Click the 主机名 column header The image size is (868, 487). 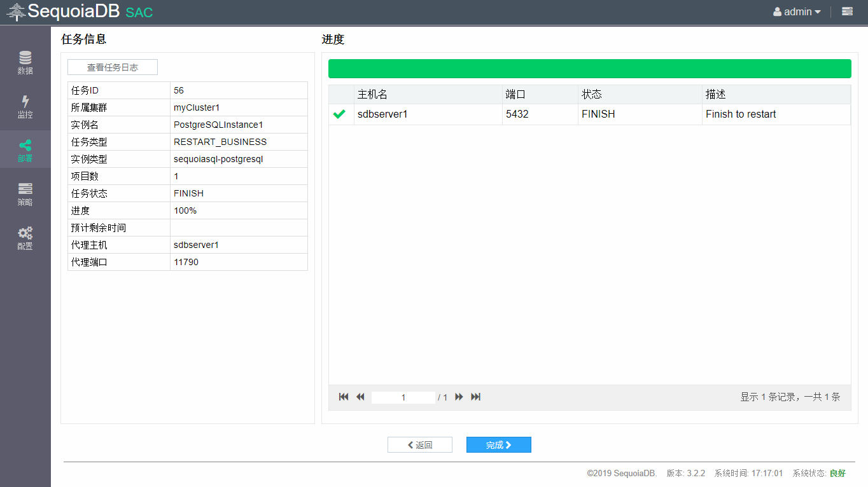coord(372,93)
